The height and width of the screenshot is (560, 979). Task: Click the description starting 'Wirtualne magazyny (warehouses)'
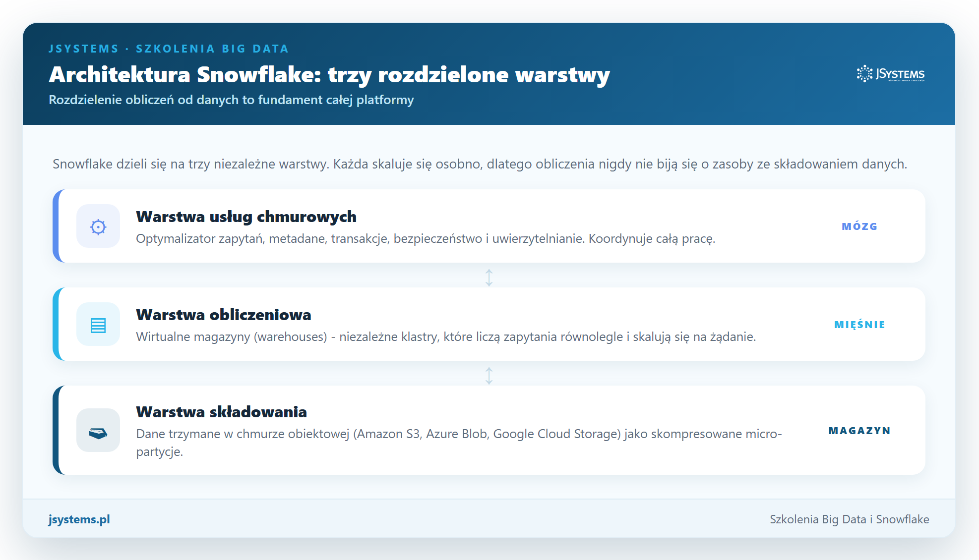[446, 337]
